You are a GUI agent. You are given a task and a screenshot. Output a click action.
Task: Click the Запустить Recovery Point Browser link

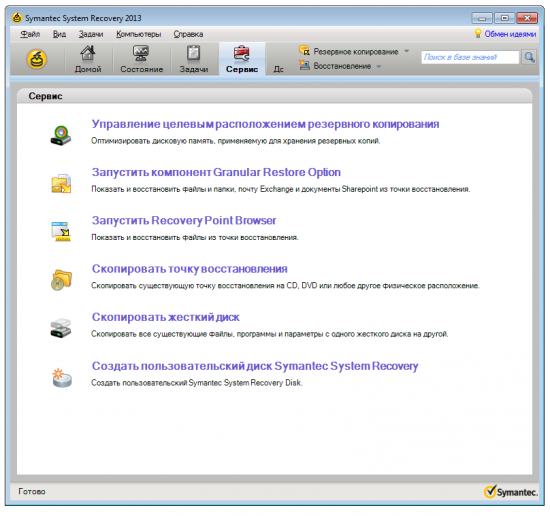click(x=184, y=221)
